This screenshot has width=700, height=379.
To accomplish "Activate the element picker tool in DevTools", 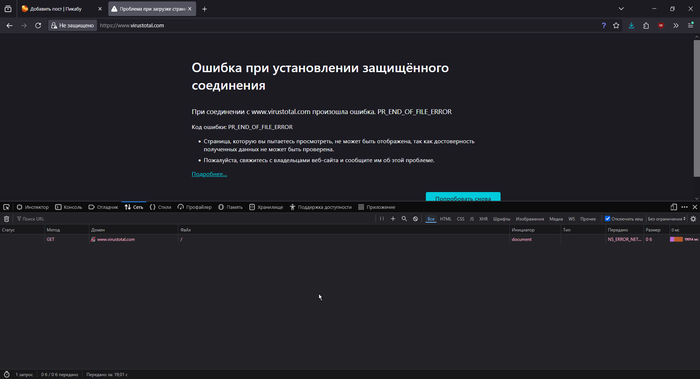I will [x=6, y=207].
